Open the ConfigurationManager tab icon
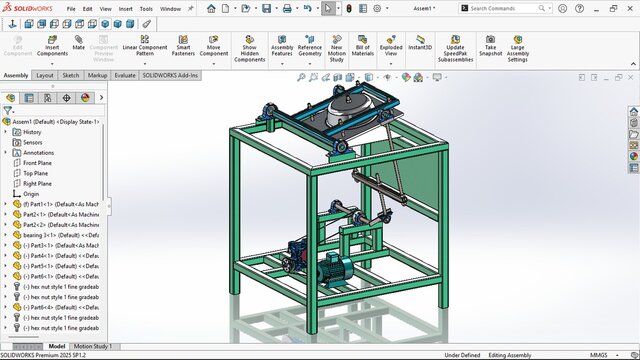The width and height of the screenshot is (640, 360). pos(48,98)
